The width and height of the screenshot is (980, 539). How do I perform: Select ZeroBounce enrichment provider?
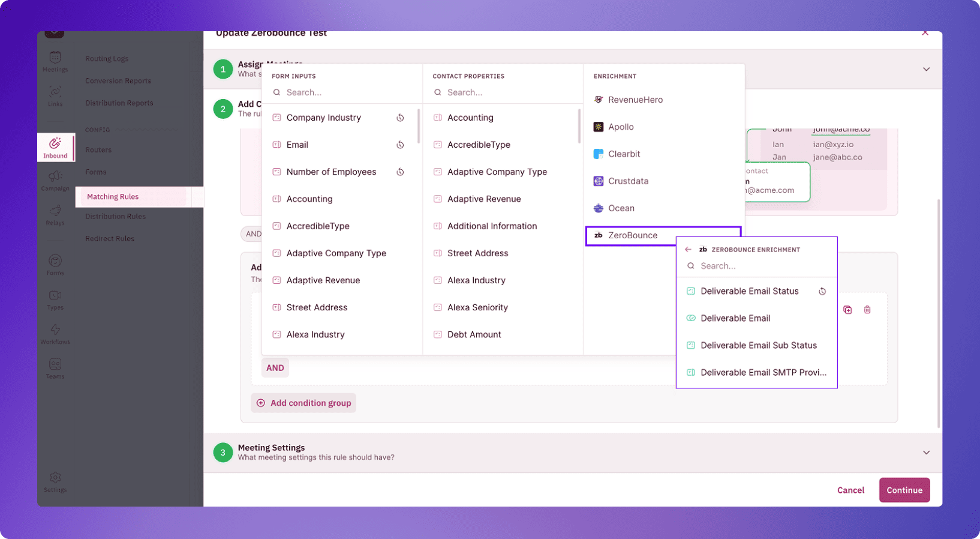point(663,235)
